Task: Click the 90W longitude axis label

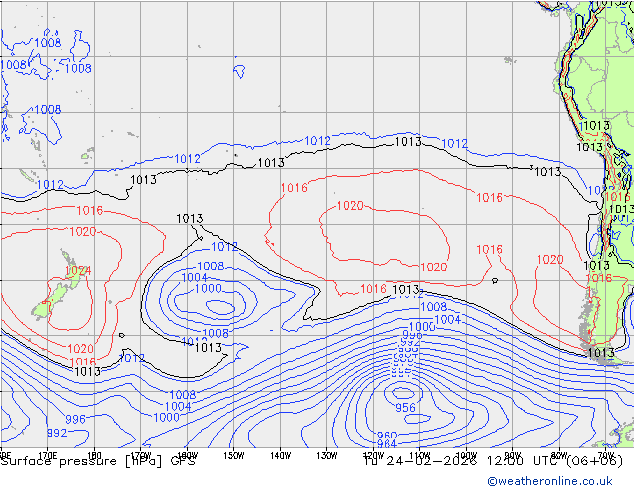Action: point(512,455)
